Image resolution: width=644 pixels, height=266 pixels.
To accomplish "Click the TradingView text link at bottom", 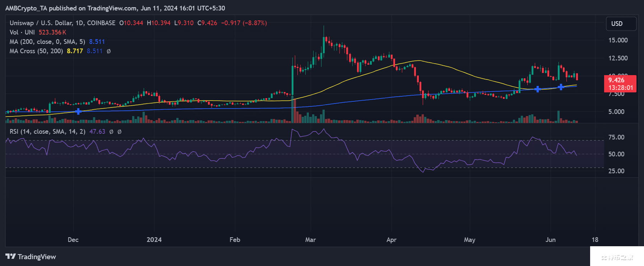I will point(37,257).
